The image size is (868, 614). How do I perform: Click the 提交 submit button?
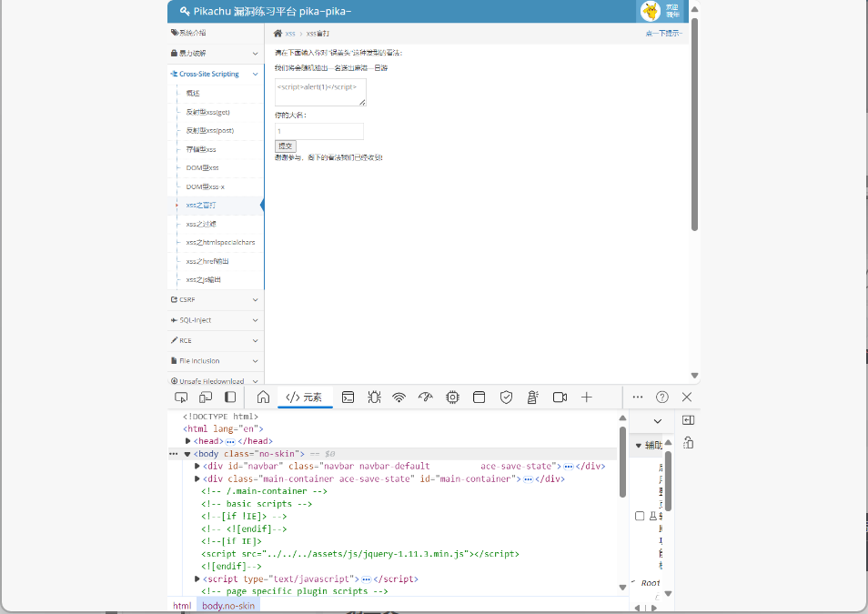(286, 146)
